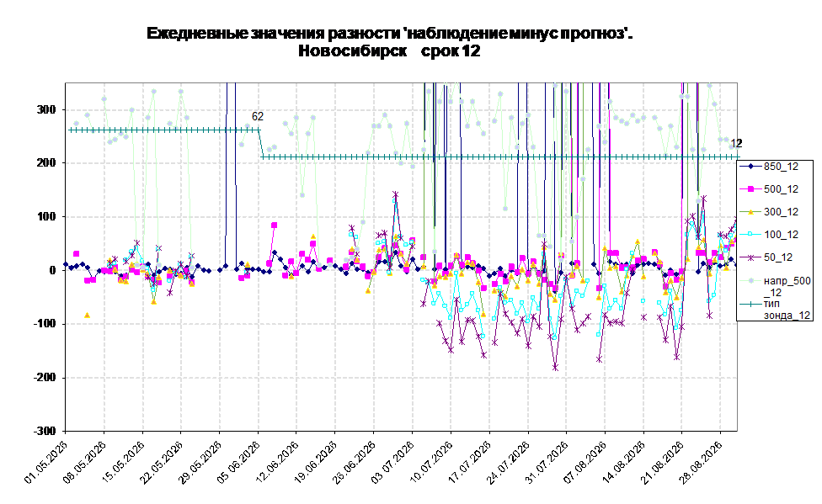Screen dimensions: 822x504
Task: Select the 03.07.2026 x-axis date
Action: click(393, 462)
